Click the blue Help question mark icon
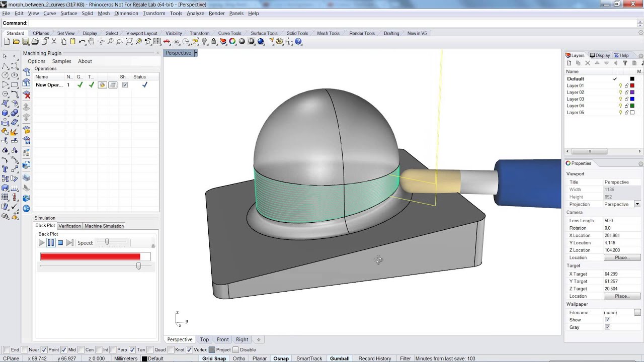 298,42
